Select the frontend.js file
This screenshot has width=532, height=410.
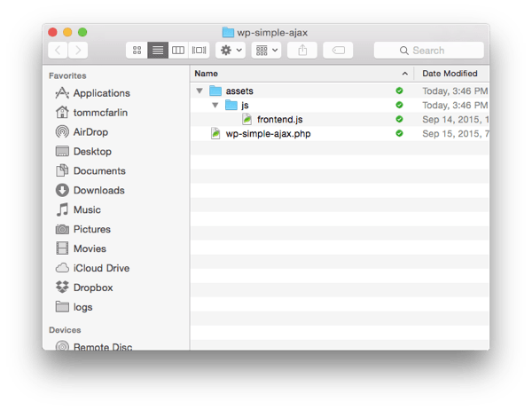click(x=279, y=120)
